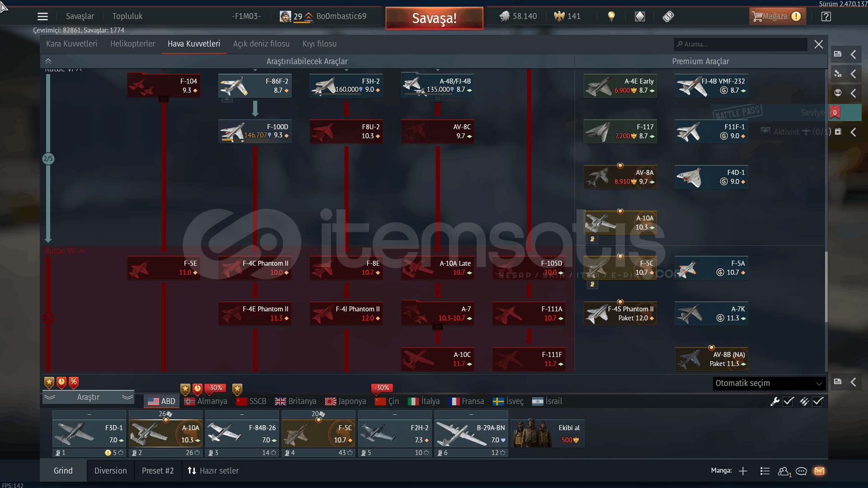The image size is (868, 488).
Task: Expand the second right sidebar panel chevron
Action: 854,74
